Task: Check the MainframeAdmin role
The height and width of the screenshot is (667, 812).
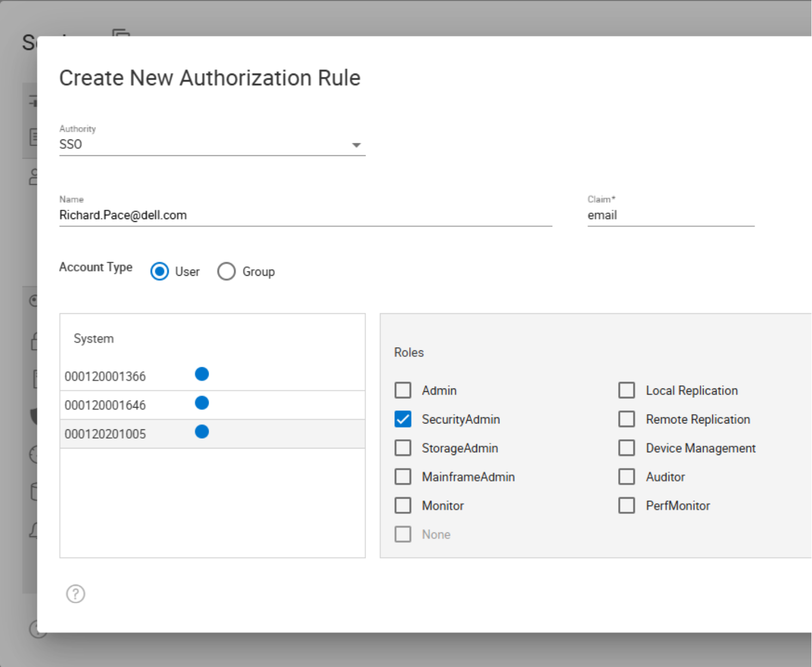Action: (x=403, y=477)
